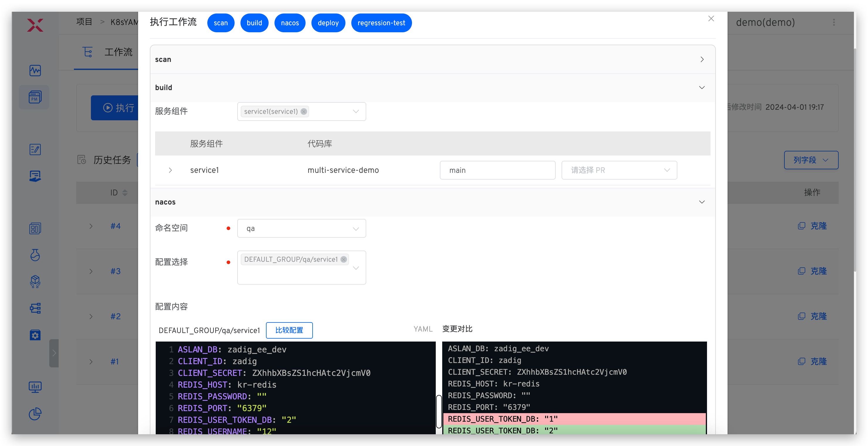Screen dimensions: 868x446
Task: Open the flask test sidebar icon
Action: 35,255
